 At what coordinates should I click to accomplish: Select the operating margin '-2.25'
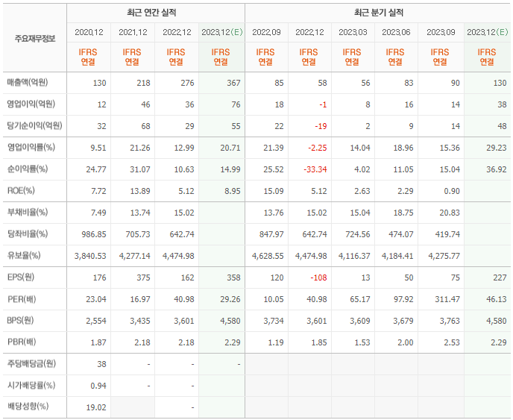pos(318,148)
